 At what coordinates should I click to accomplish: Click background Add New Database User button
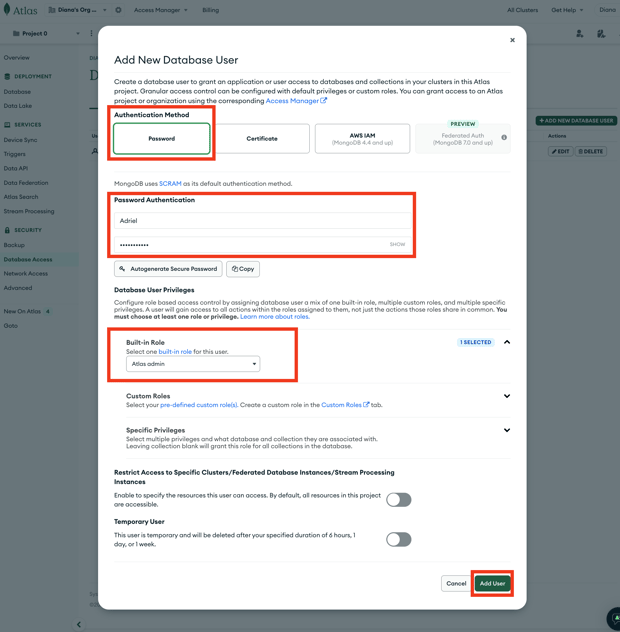coord(576,121)
